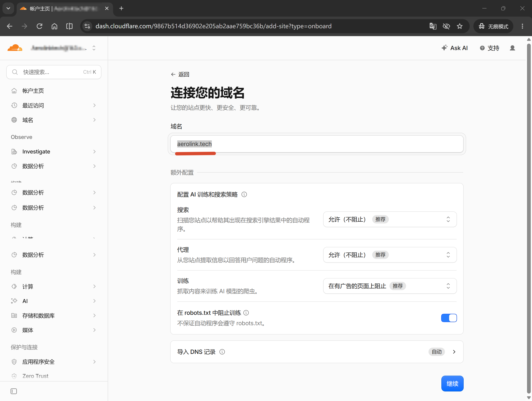Expand the 计算 chevron
532x401 pixels.
pos(94,286)
